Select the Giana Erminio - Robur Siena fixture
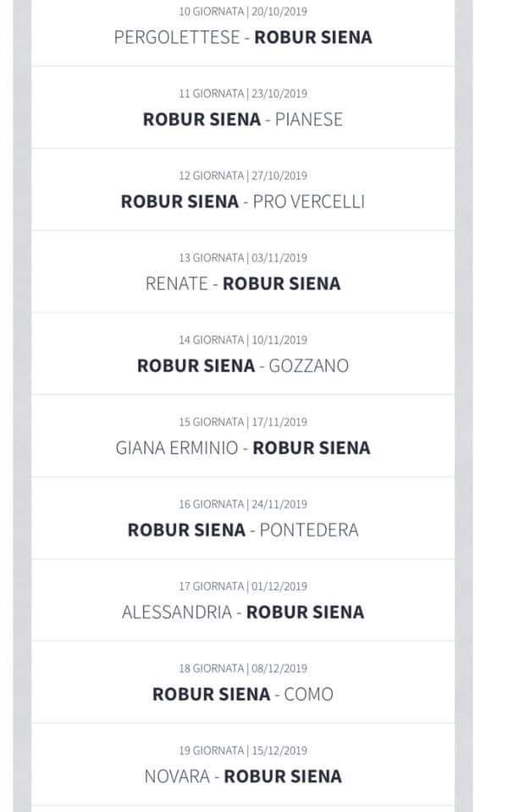 coord(243,447)
